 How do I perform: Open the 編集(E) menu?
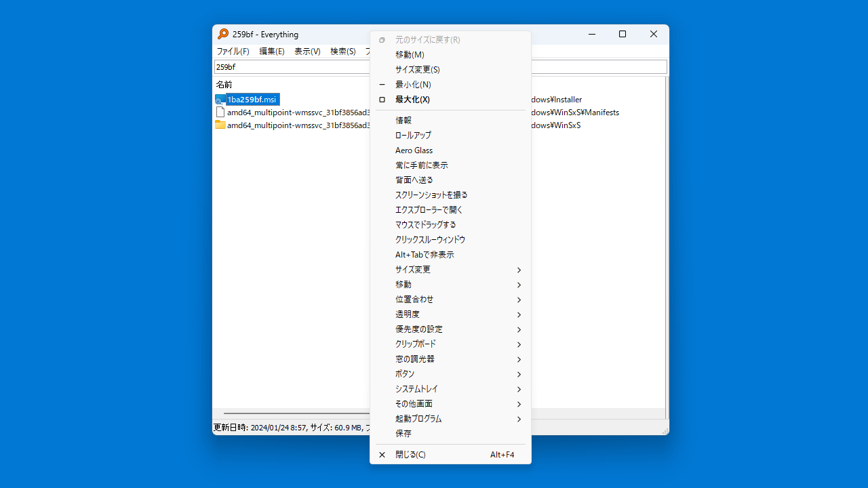point(272,52)
